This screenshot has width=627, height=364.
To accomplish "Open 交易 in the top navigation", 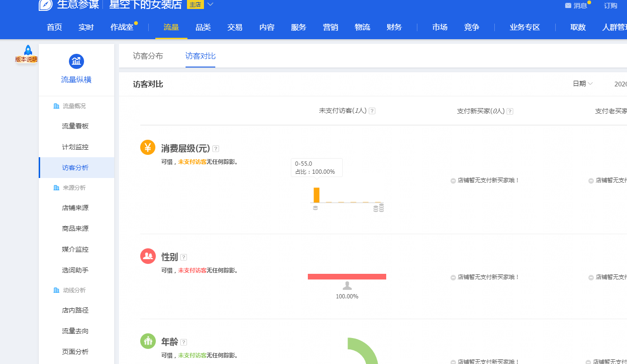I will click(235, 27).
